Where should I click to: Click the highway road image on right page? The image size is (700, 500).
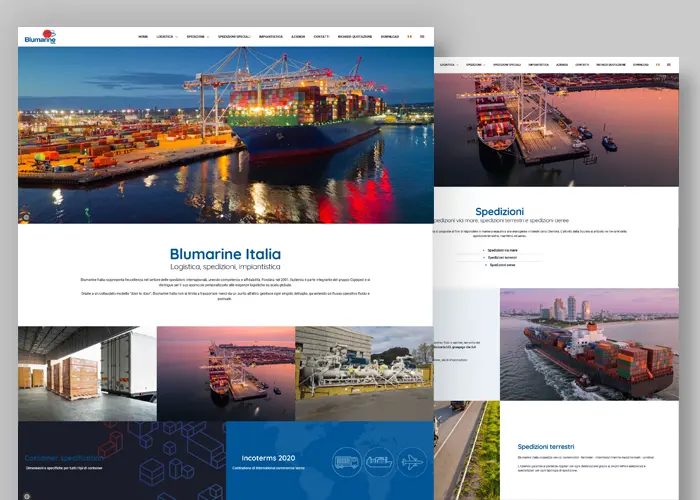tap(467, 450)
